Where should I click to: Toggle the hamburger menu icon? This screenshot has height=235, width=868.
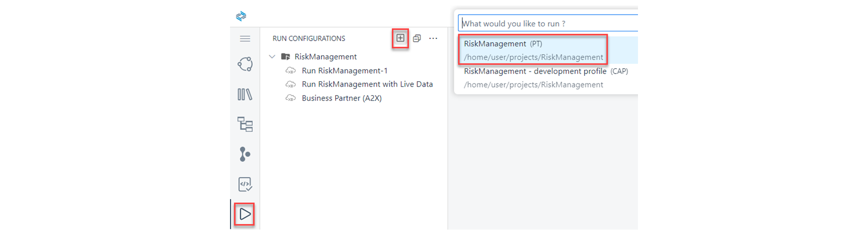(x=245, y=38)
